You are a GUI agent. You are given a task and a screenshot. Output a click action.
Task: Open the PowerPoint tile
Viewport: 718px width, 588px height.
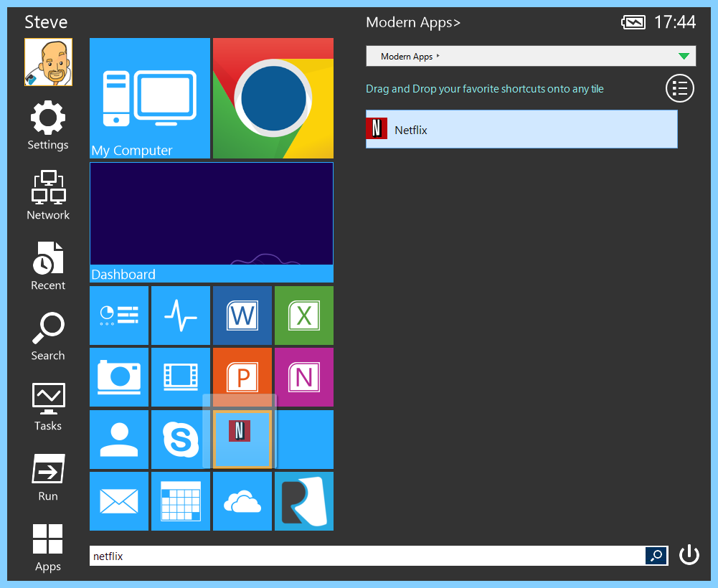(242, 377)
